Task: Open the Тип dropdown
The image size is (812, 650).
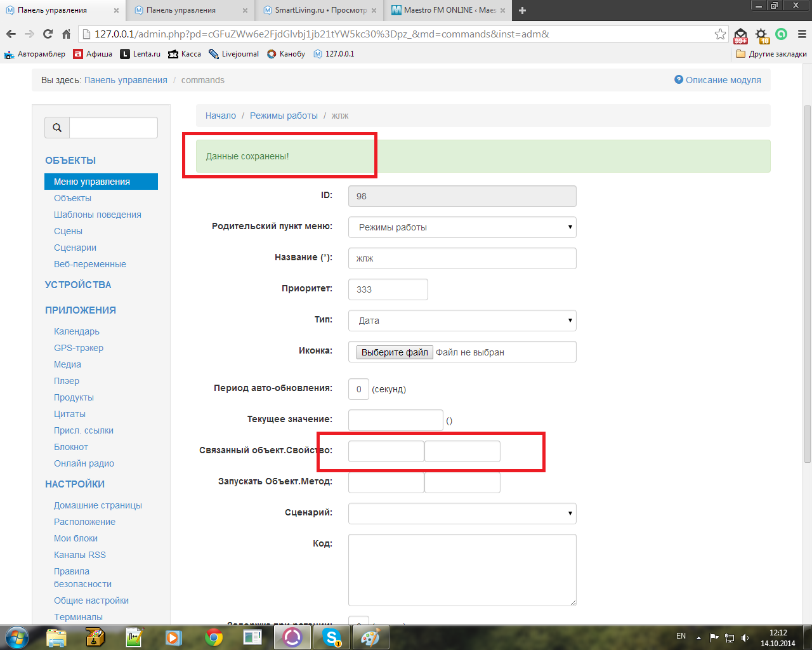Action: pos(462,321)
